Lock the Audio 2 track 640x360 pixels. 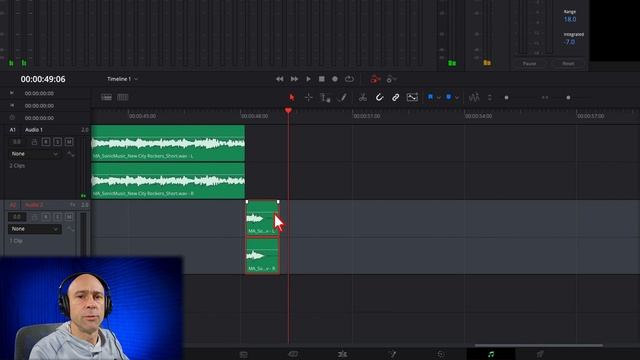pos(34,217)
